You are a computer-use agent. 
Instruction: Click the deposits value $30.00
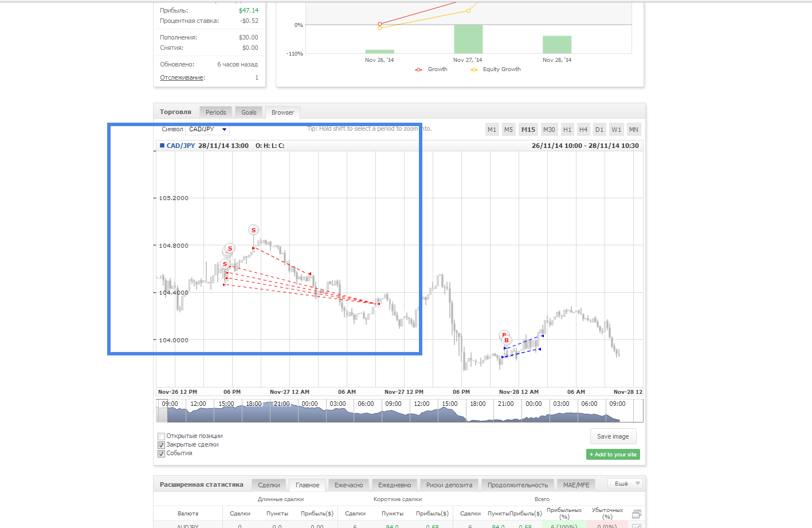pyautogui.click(x=249, y=37)
